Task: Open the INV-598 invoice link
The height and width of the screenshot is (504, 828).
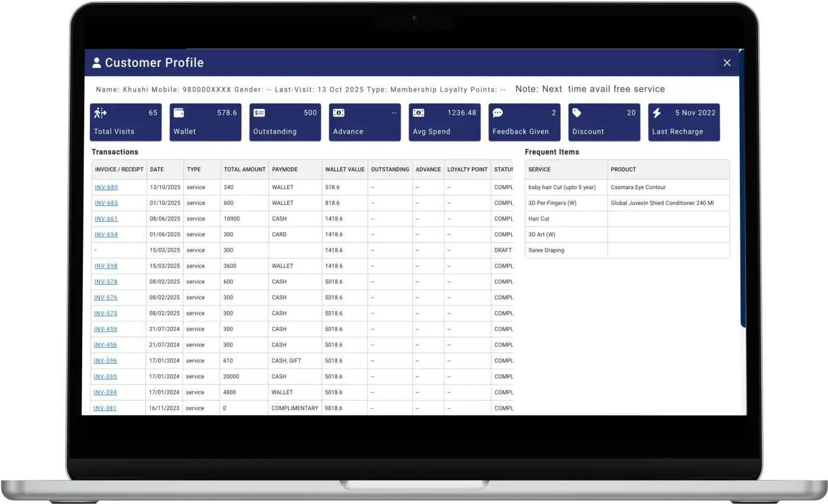Action: tap(106, 266)
